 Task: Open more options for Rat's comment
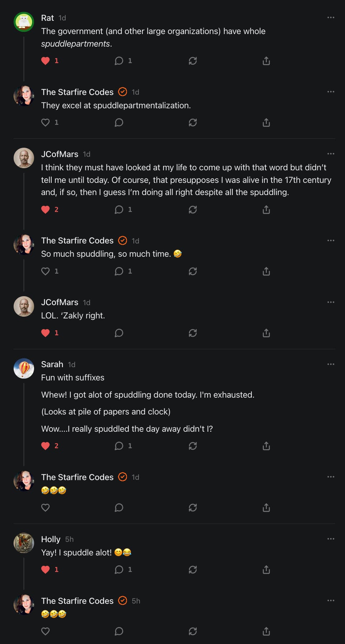pos(331,18)
